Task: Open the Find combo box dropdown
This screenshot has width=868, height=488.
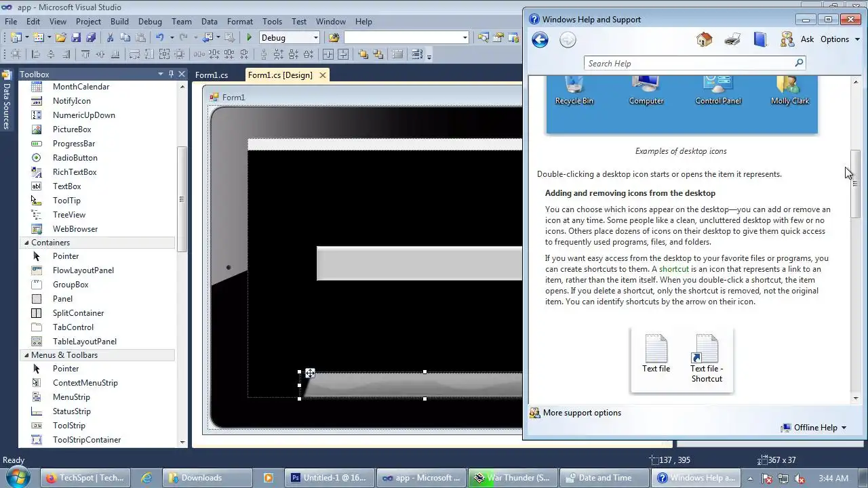Action: [x=464, y=38]
